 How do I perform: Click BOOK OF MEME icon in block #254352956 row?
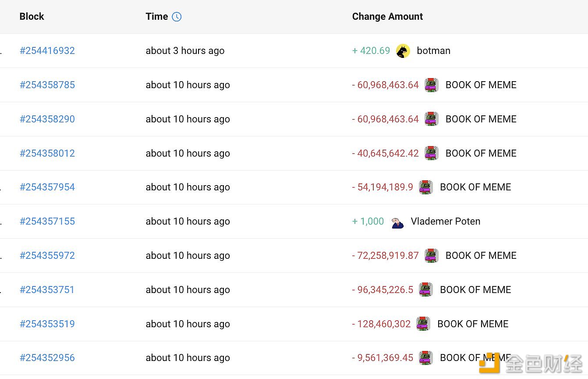426,358
